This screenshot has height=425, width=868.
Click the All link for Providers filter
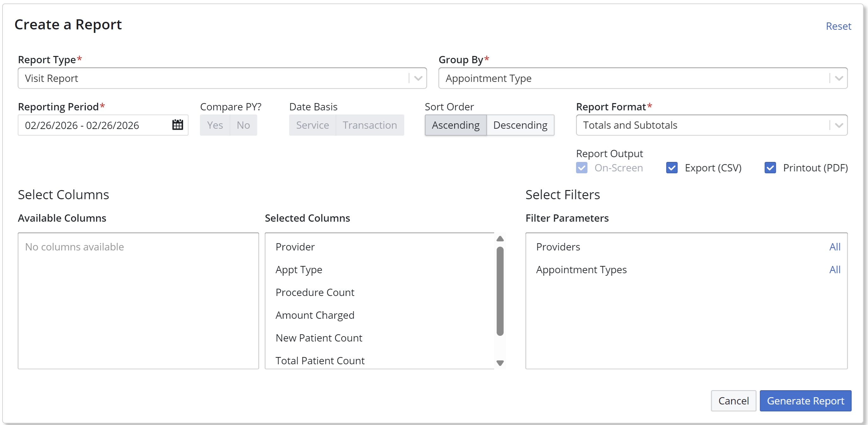[x=835, y=247]
